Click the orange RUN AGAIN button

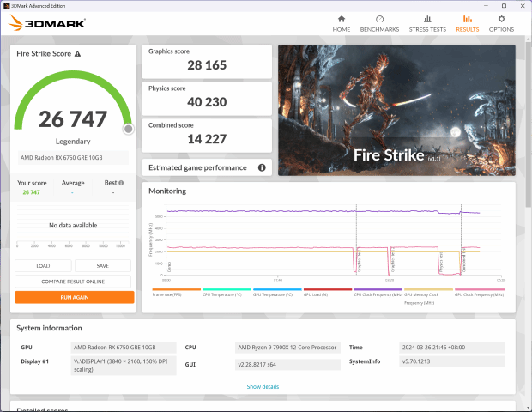pos(75,297)
